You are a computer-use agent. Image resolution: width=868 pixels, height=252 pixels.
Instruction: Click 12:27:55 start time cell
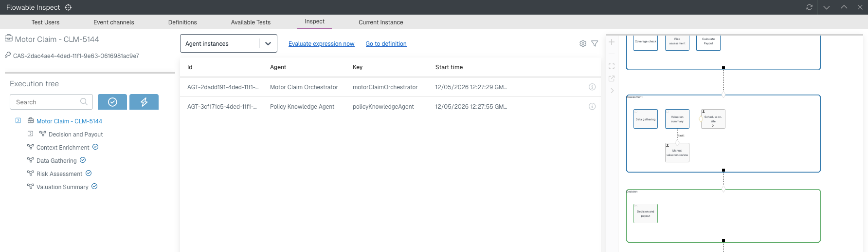(471, 107)
